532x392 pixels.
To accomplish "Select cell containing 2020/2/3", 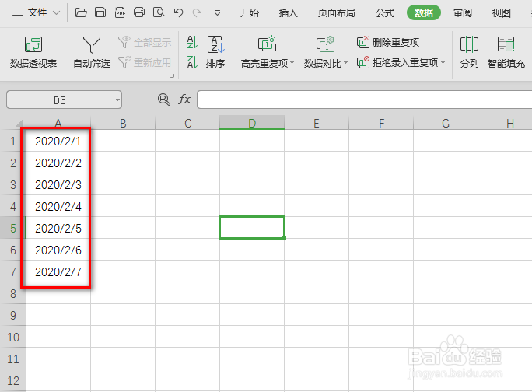I will point(58,184).
